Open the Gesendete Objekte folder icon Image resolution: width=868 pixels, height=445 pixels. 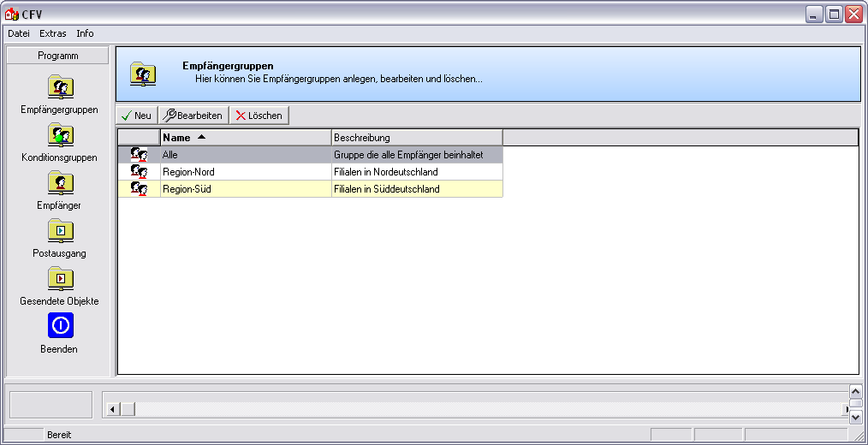click(60, 279)
